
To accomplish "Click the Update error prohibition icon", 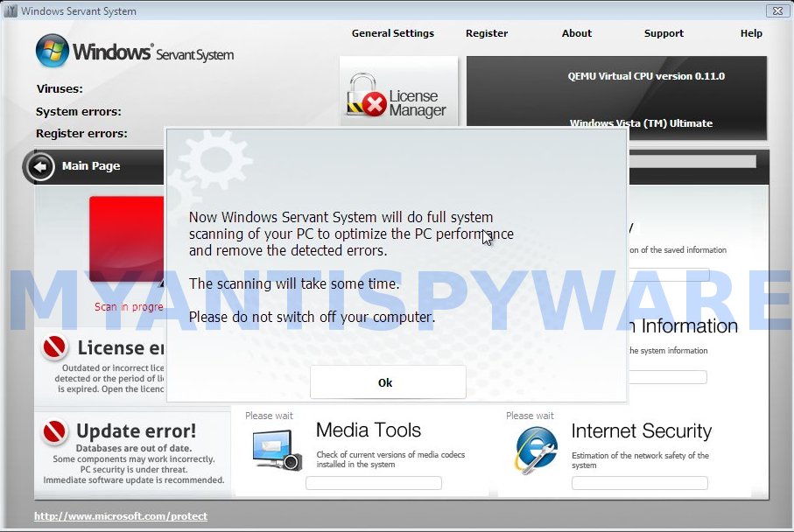I will pos(54,431).
